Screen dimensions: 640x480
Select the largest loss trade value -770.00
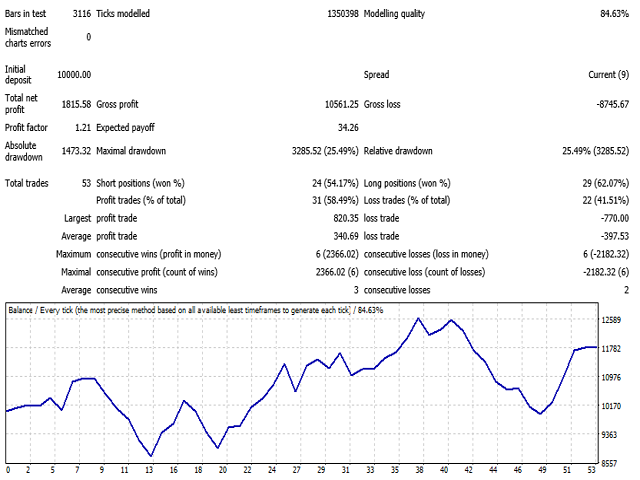point(609,216)
